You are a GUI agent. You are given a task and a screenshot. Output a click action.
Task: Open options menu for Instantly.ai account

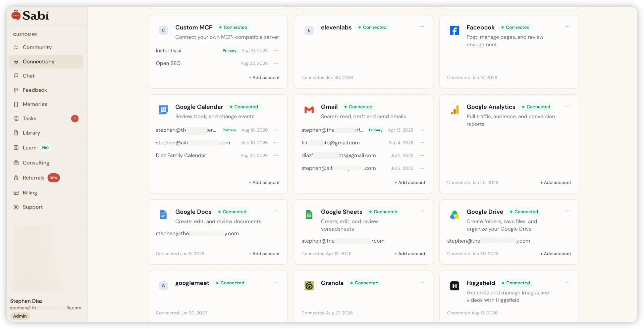pos(276,51)
